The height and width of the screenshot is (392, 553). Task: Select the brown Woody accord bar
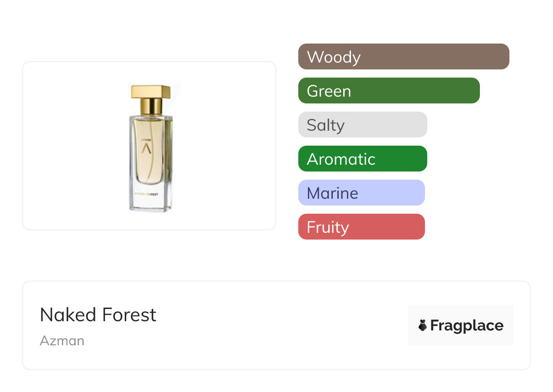point(403,57)
